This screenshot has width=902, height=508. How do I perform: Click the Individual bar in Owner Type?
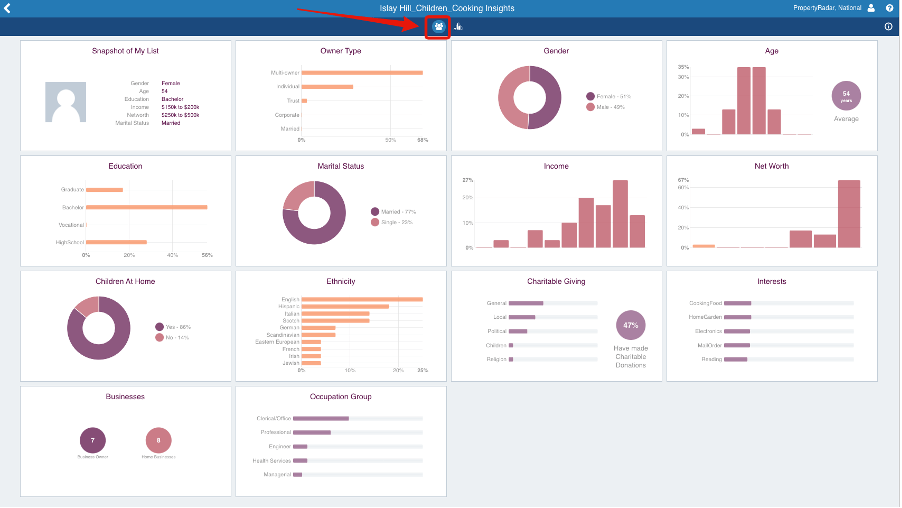pos(327,87)
